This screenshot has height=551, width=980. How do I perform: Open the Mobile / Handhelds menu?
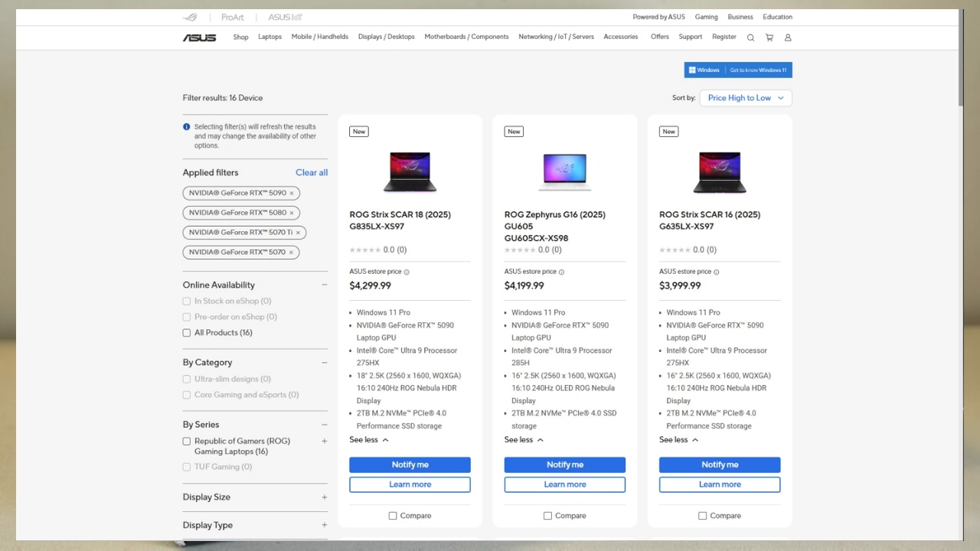pos(319,37)
